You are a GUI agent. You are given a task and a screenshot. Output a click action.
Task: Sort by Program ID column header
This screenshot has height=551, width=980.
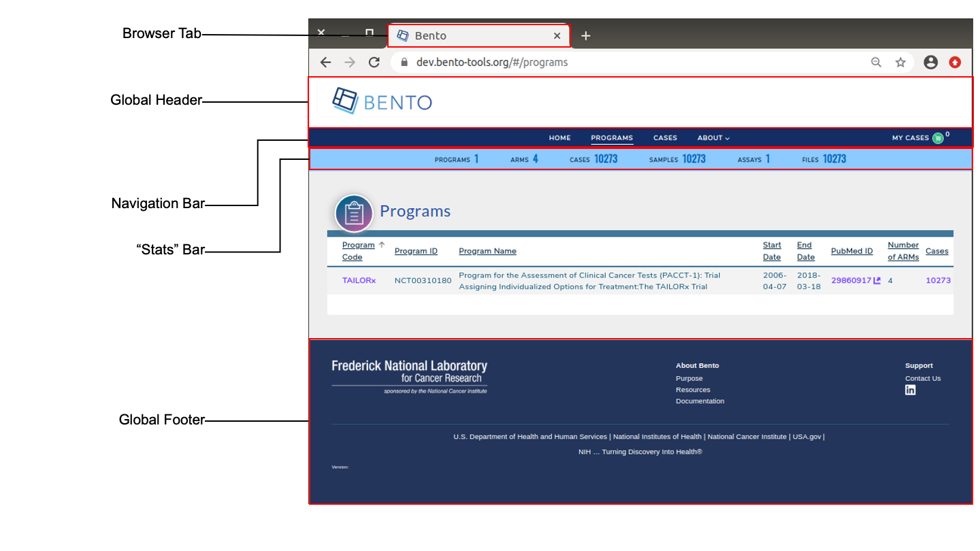coord(416,251)
